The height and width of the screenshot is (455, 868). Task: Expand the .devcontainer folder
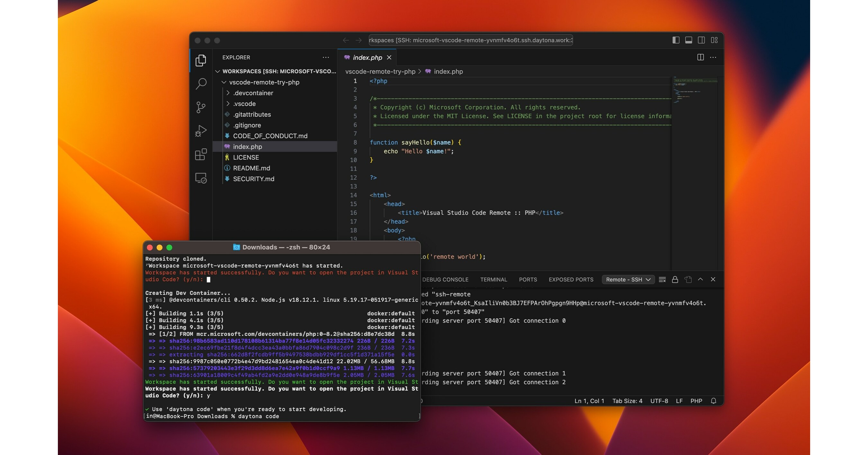coord(253,93)
